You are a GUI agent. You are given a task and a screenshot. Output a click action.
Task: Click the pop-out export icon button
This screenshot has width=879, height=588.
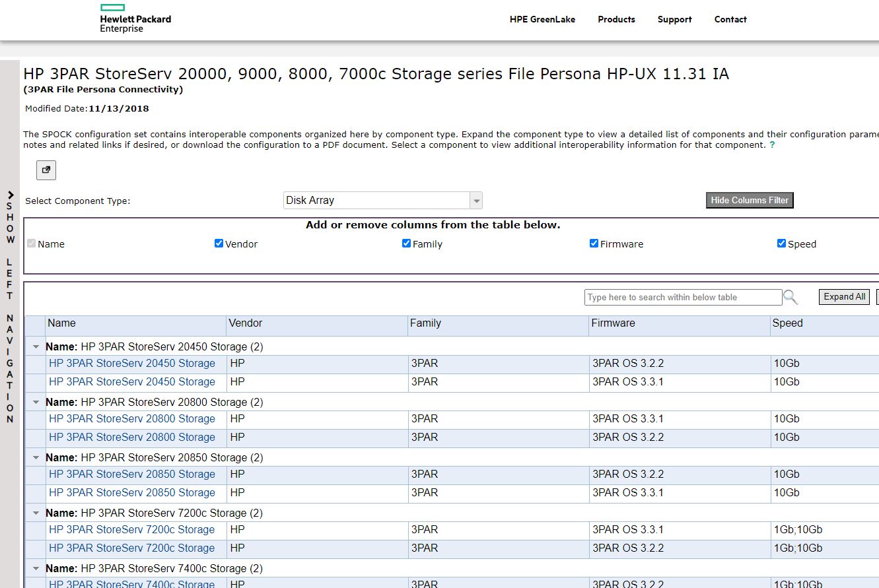coord(46,170)
